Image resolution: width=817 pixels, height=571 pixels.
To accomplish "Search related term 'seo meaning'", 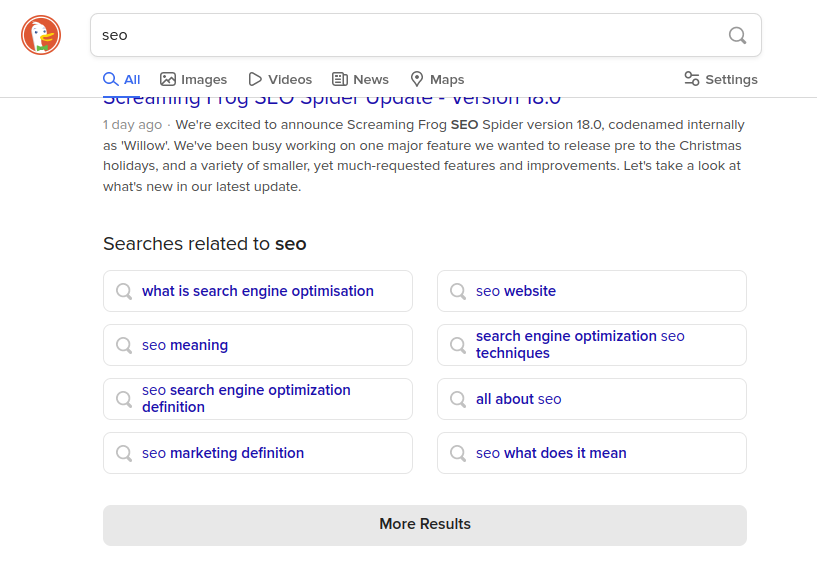I will [258, 345].
